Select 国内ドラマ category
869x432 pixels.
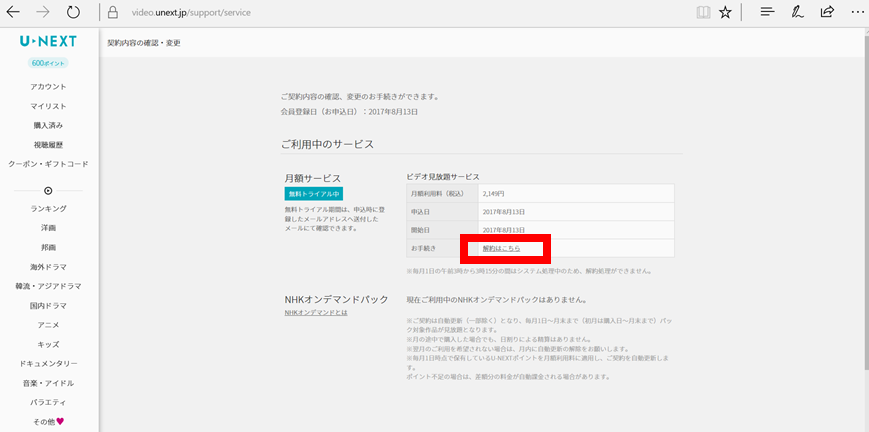[48, 306]
